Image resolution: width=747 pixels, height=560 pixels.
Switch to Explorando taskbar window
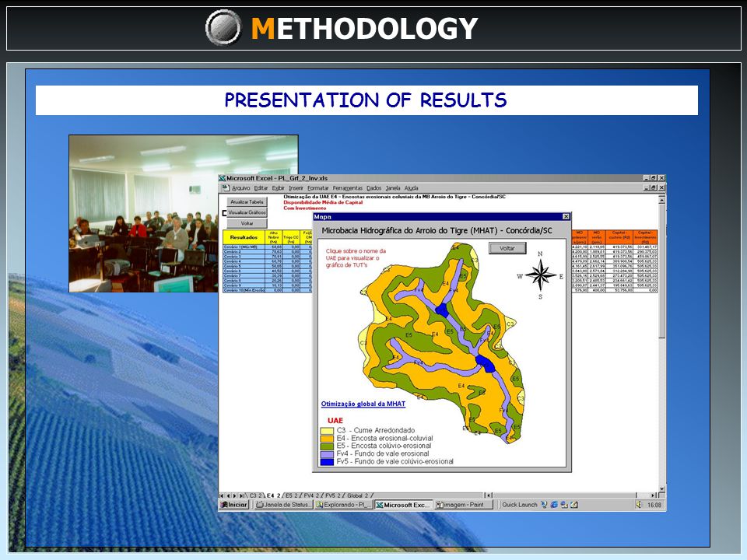pyautogui.click(x=343, y=505)
